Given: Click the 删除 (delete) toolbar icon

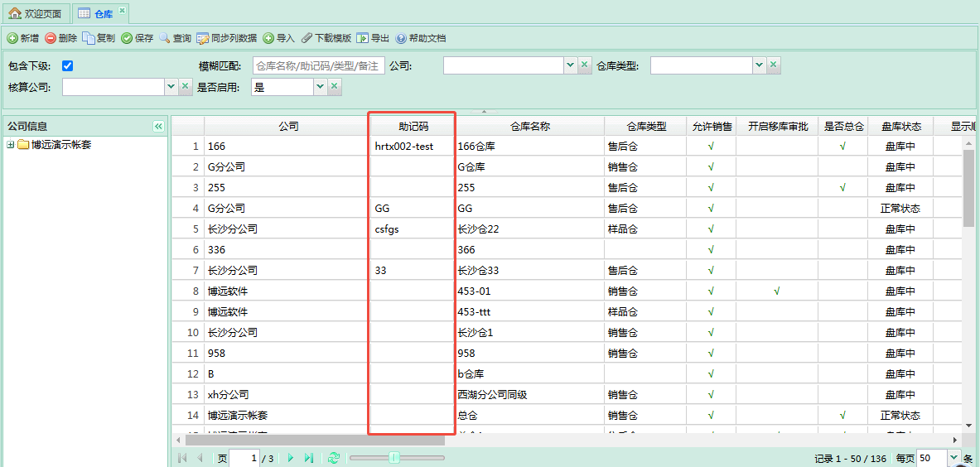Looking at the screenshot, I should coord(51,38).
